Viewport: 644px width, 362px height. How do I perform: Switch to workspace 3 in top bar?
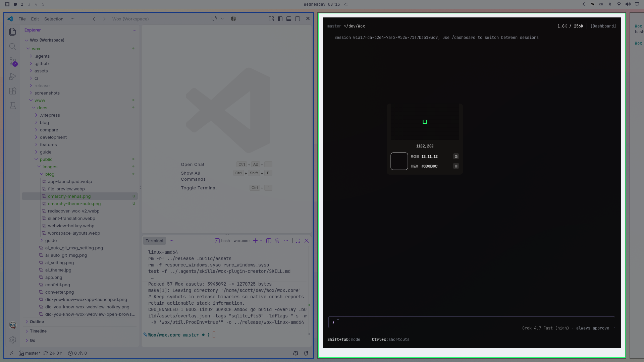click(x=29, y=4)
